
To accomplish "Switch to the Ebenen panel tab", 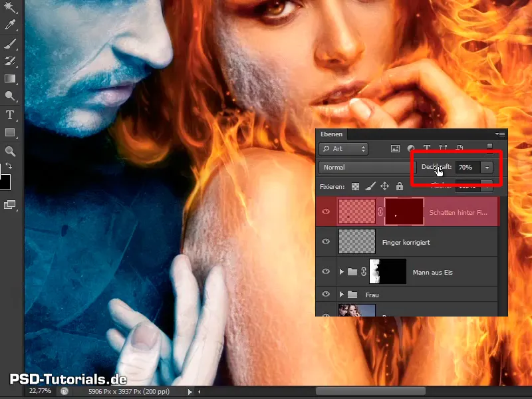I will pos(331,134).
